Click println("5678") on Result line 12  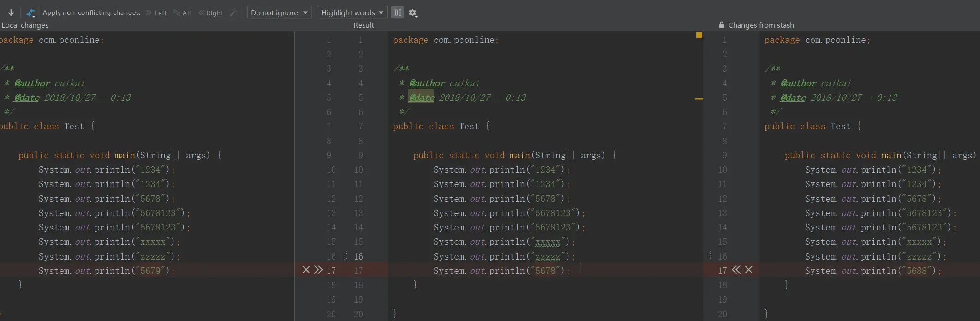click(x=502, y=199)
